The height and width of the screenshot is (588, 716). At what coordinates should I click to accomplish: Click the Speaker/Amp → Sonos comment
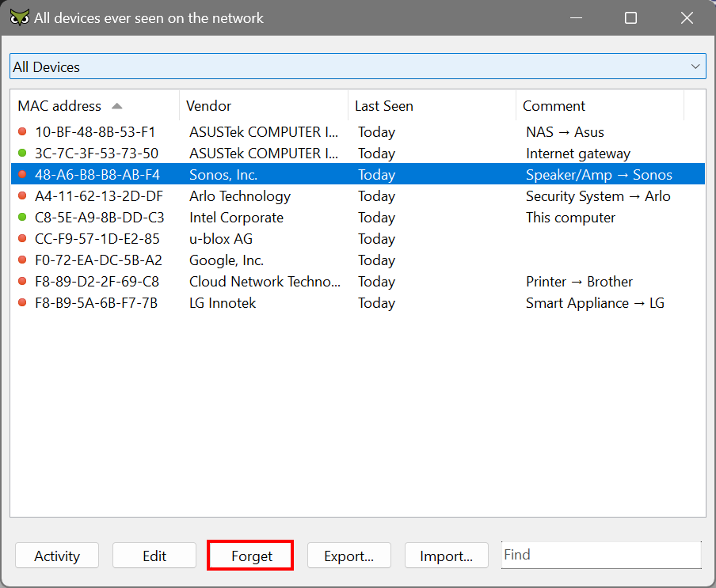tap(599, 175)
